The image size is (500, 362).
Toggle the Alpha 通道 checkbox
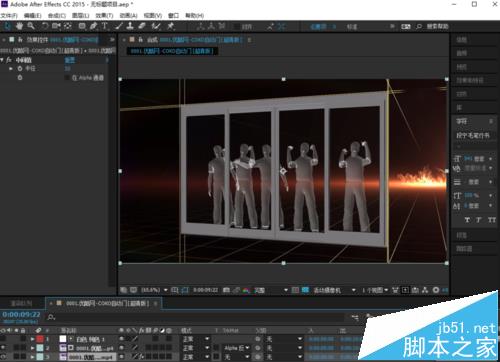[67, 78]
